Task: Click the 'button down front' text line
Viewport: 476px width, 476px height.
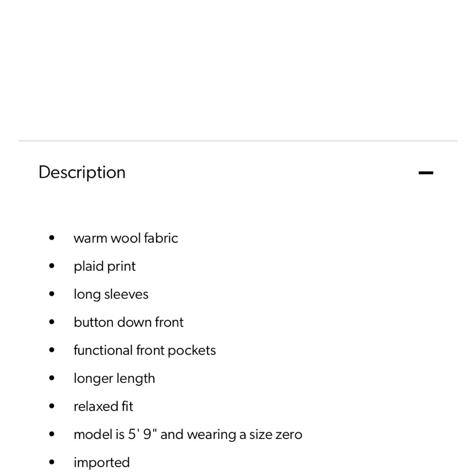Action: coord(129,322)
